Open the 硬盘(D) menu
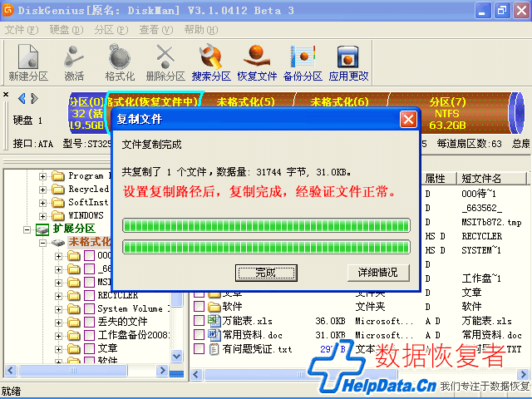Screen dimensions: 532x399 [x=66, y=30]
